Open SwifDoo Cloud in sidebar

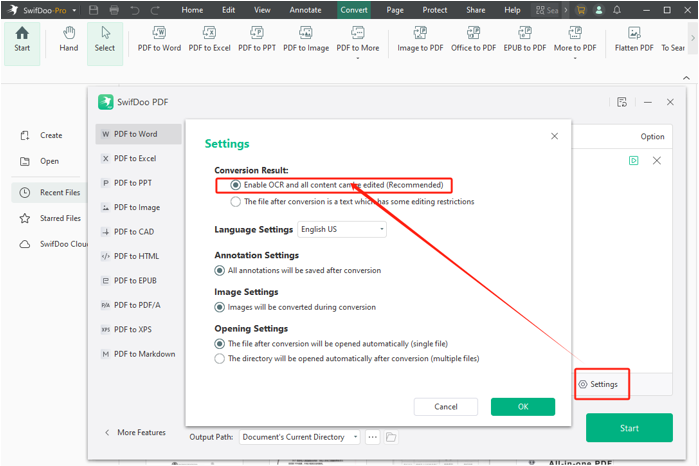click(x=53, y=244)
